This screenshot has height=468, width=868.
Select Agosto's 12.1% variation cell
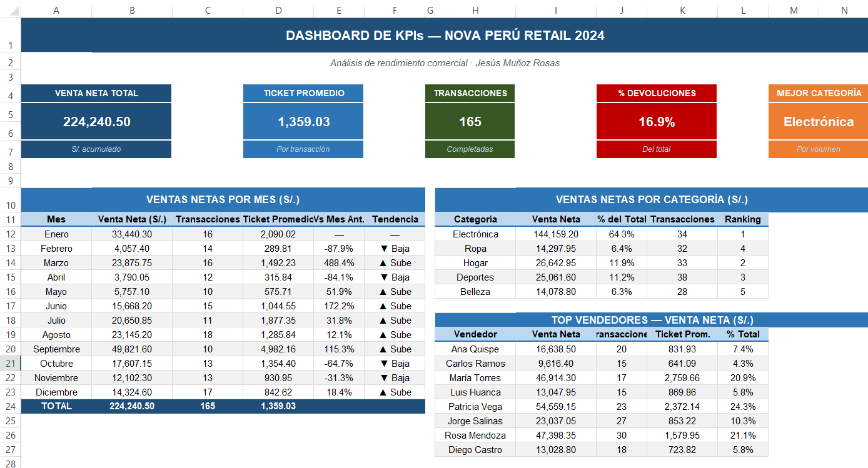click(x=339, y=335)
